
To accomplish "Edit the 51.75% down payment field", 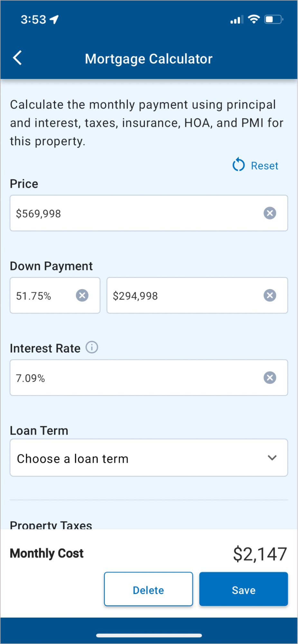I will coord(43,296).
